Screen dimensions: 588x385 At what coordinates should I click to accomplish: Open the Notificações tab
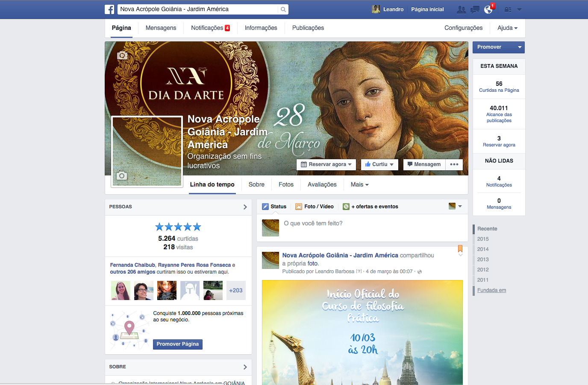click(x=210, y=28)
